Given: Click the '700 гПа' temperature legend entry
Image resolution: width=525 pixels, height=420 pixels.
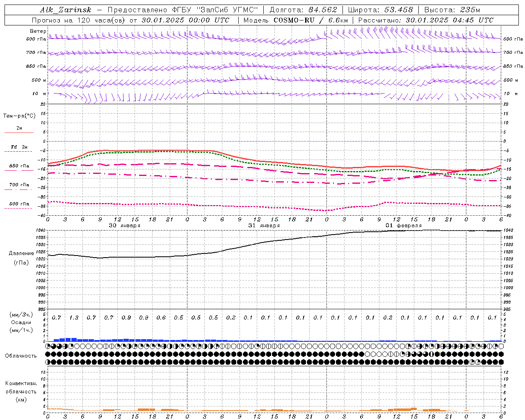Looking at the screenshot, I should 19,185.
